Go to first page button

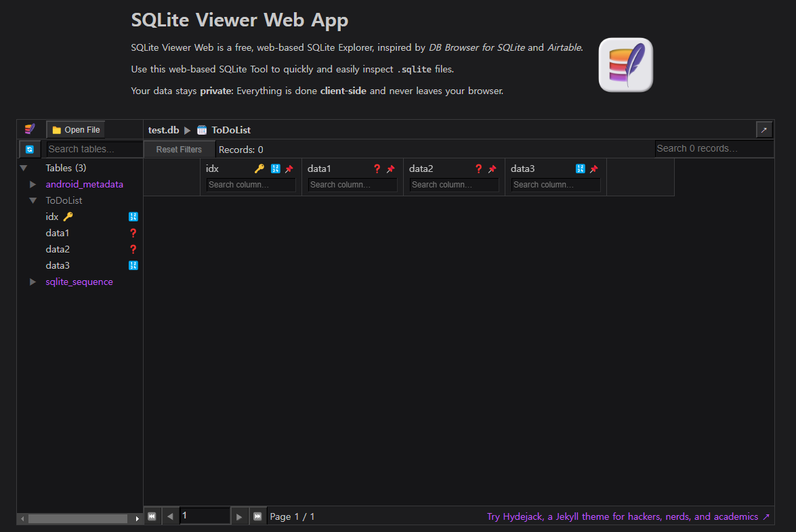[152, 516]
